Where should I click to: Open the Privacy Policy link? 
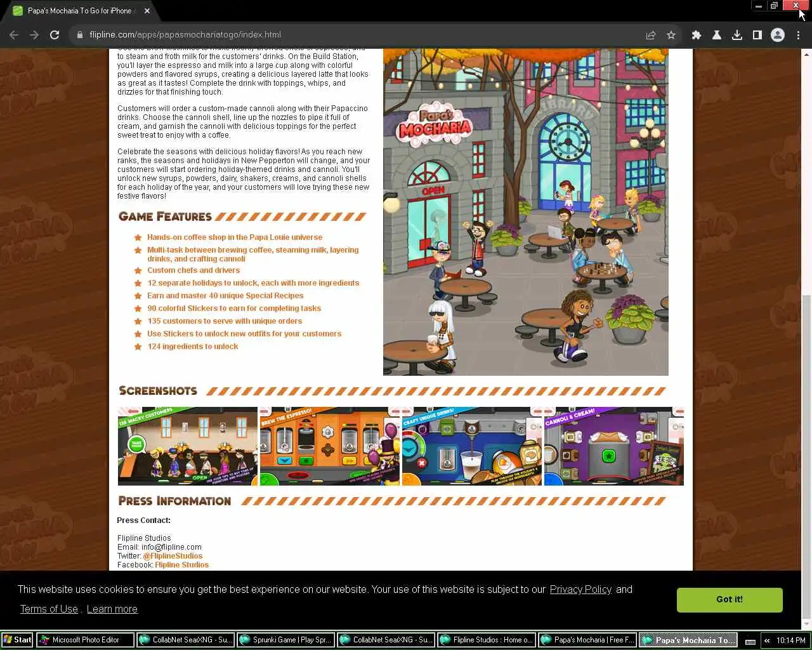point(580,590)
